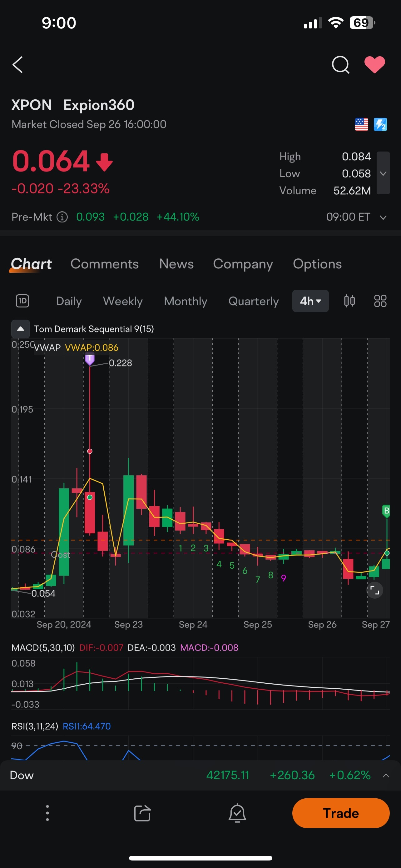
Task: Tap the Pre-Mkt price 0.093
Action: point(90,217)
